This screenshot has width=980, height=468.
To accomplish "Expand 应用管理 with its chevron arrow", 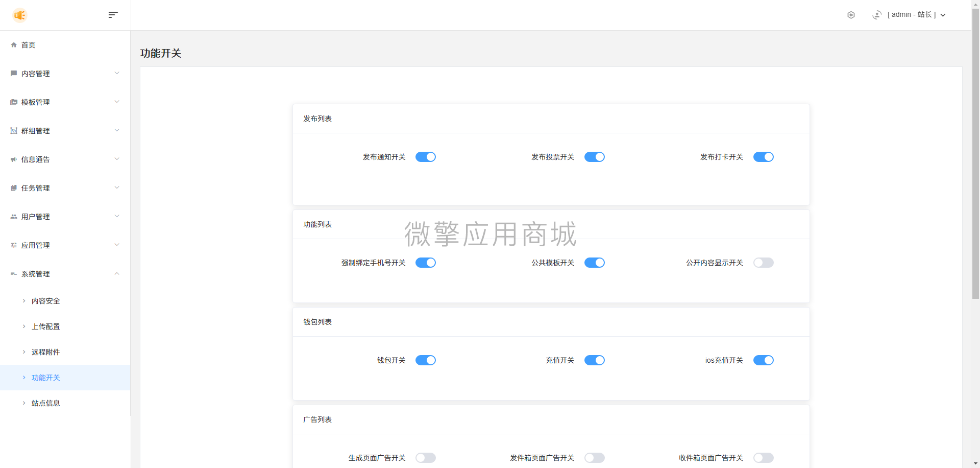I will (117, 245).
